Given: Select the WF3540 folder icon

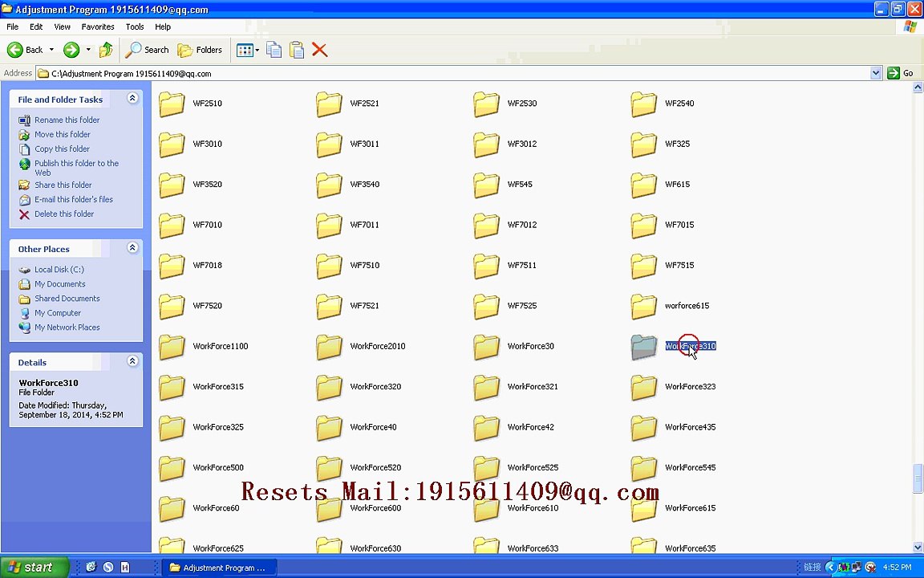Looking at the screenshot, I should point(329,185).
